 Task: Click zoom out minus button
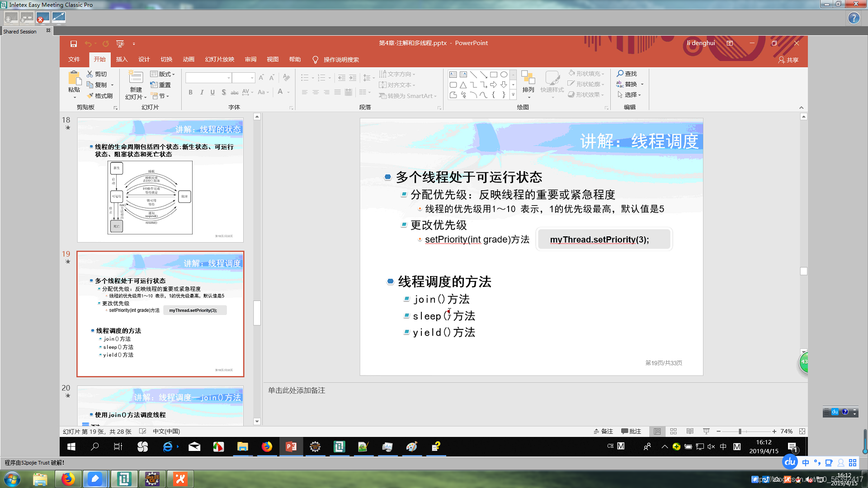(718, 432)
